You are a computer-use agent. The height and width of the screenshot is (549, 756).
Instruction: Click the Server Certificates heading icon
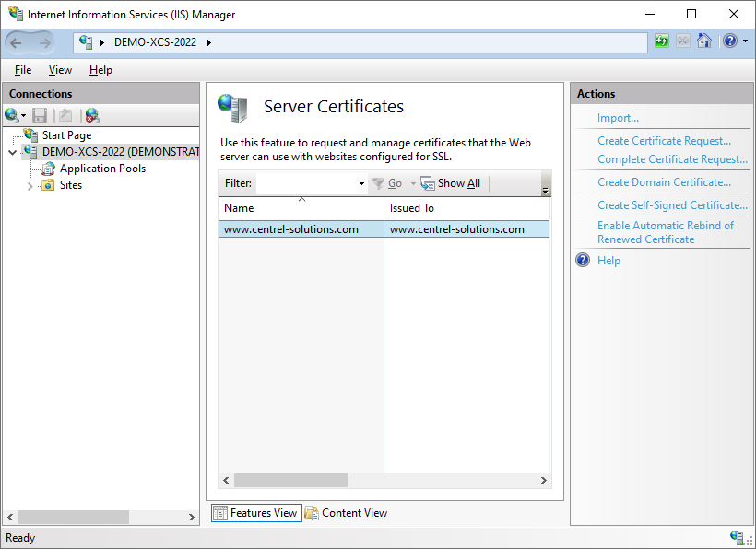232,108
